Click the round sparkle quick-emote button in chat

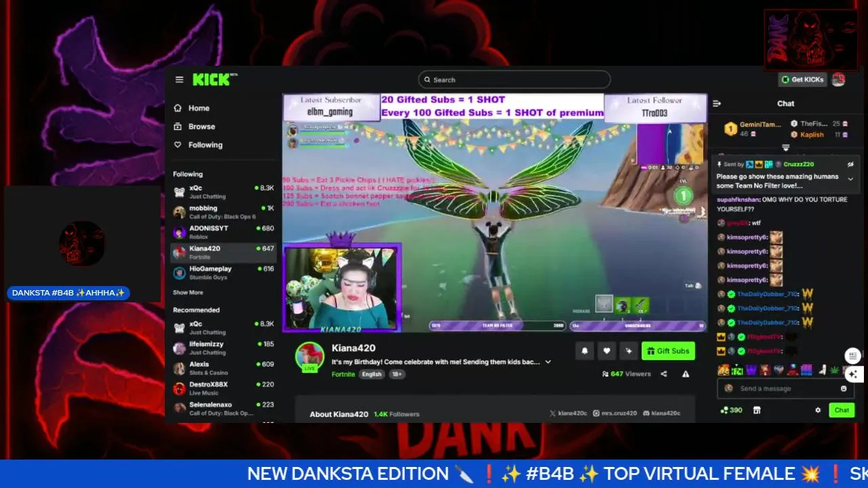(853, 373)
